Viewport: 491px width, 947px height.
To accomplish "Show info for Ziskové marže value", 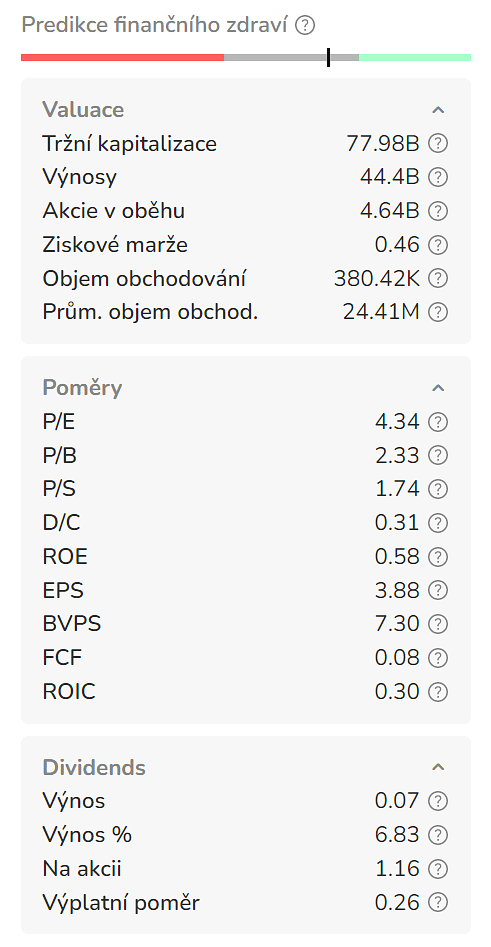I will point(438,245).
